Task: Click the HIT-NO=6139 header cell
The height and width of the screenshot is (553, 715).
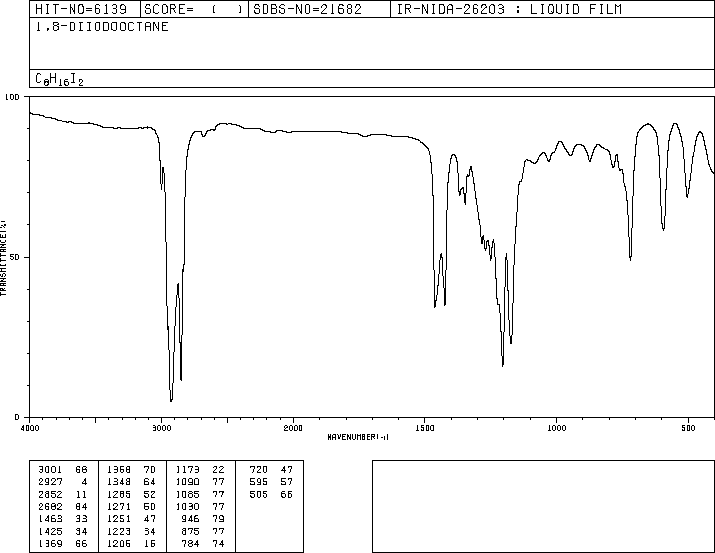Action: point(85,9)
